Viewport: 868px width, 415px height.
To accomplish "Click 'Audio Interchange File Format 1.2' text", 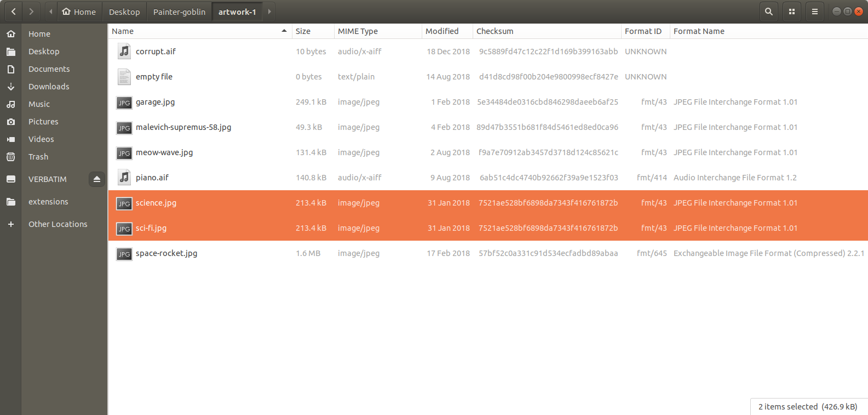I will [x=735, y=178].
